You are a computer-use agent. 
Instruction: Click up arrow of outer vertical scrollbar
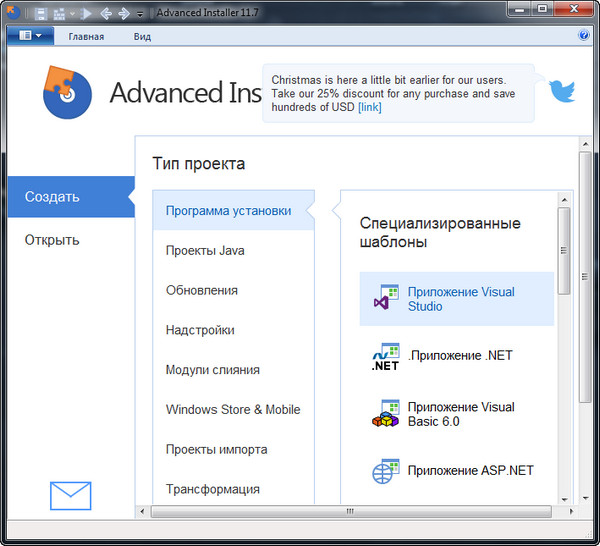tap(585, 144)
